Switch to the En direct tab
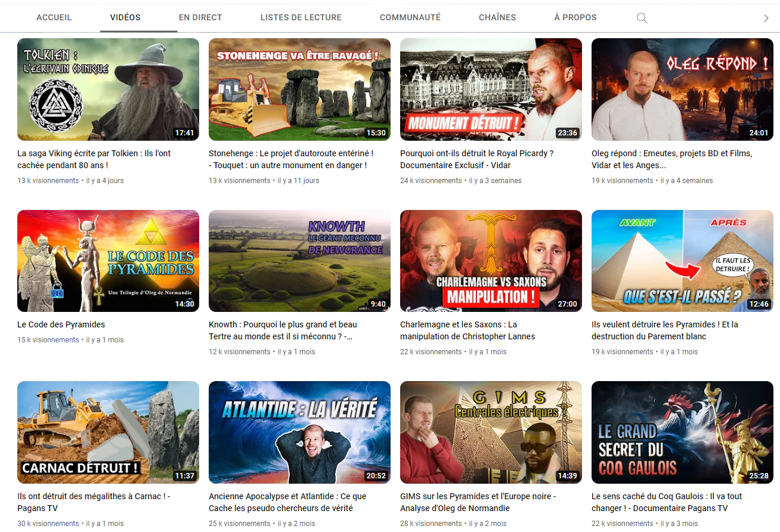The width and height of the screenshot is (780, 532). coord(200,17)
